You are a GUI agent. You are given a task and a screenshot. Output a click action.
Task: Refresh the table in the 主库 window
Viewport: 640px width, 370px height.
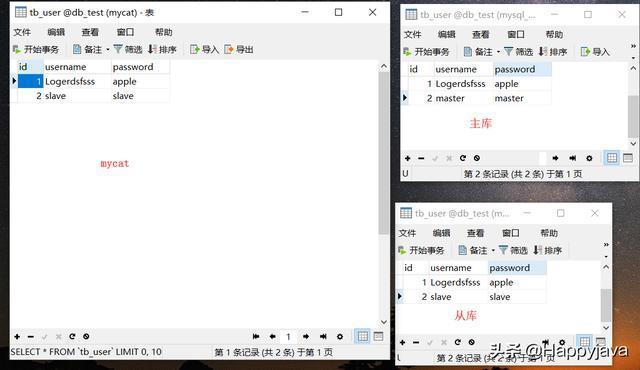click(462, 158)
